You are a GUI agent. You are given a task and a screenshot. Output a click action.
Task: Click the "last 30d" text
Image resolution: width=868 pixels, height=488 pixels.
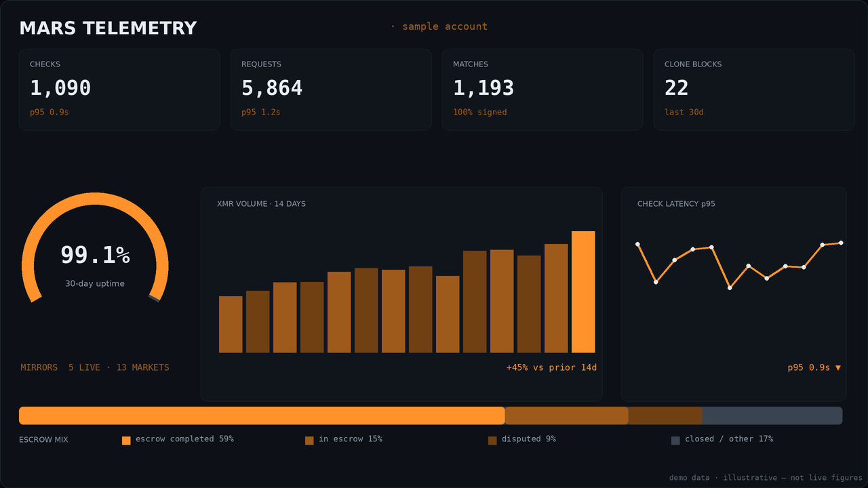pyautogui.click(x=684, y=113)
